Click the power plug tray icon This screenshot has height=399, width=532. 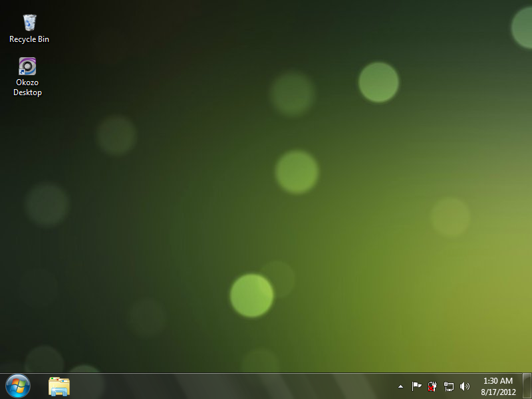pyautogui.click(x=432, y=386)
